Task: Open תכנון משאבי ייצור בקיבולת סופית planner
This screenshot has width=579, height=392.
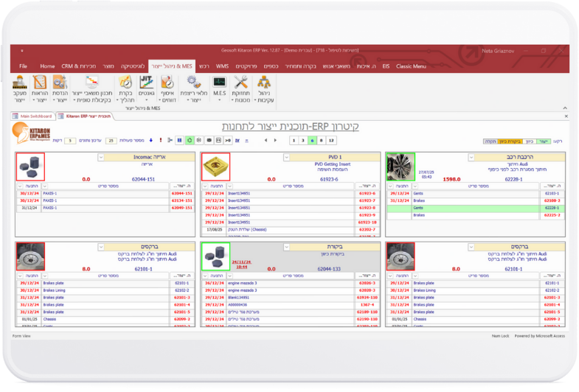Action: coord(92,89)
